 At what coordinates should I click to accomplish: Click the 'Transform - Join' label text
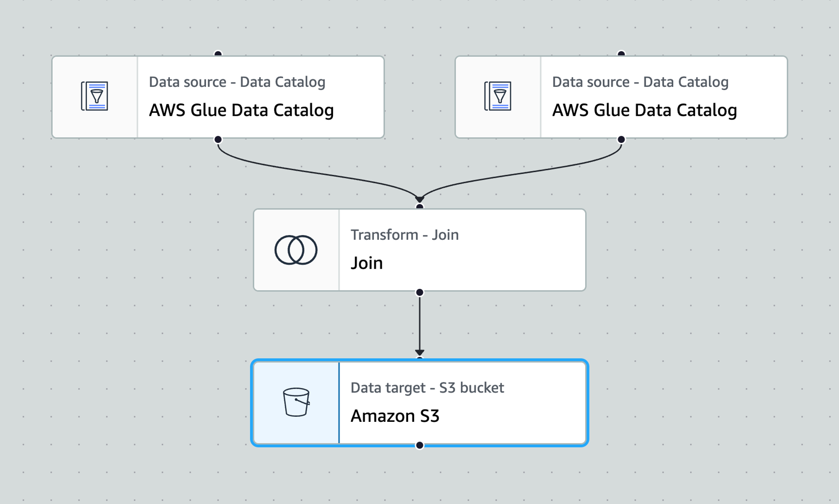click(405, 235)
